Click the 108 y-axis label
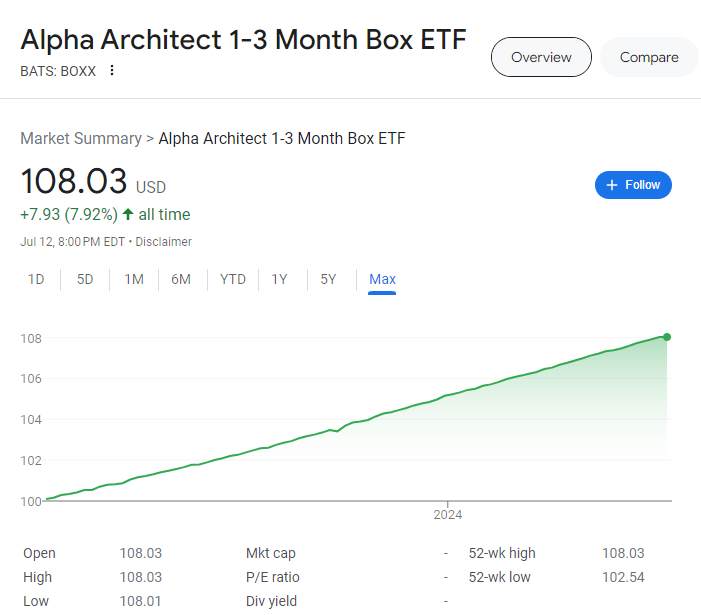This screenshot has height=615, width=701. point(31,338)
